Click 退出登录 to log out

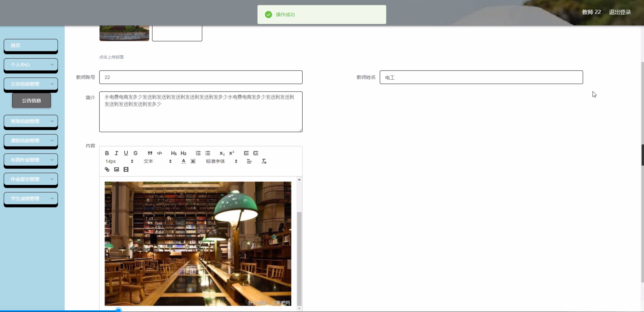[x=620, y=12]
